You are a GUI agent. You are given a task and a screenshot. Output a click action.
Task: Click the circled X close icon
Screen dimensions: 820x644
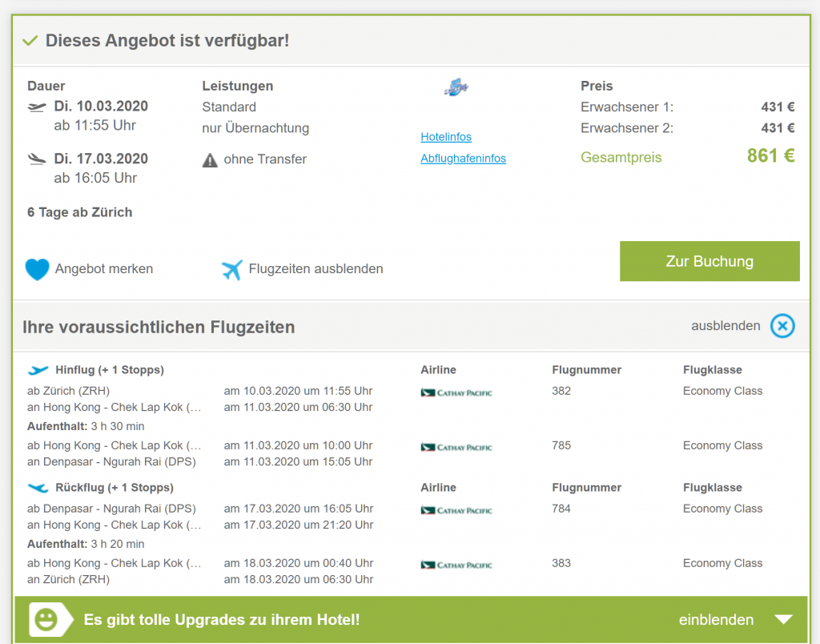(782, 326)
